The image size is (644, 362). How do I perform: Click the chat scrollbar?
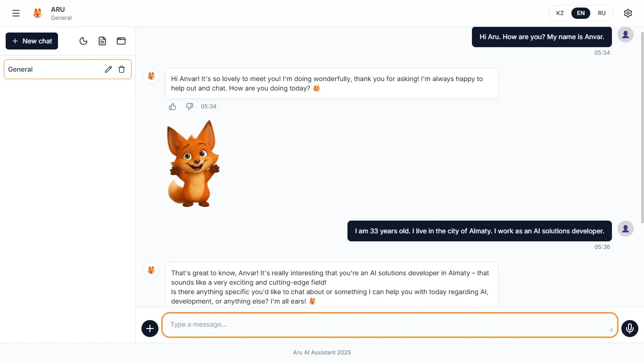[x=641, y=127]
